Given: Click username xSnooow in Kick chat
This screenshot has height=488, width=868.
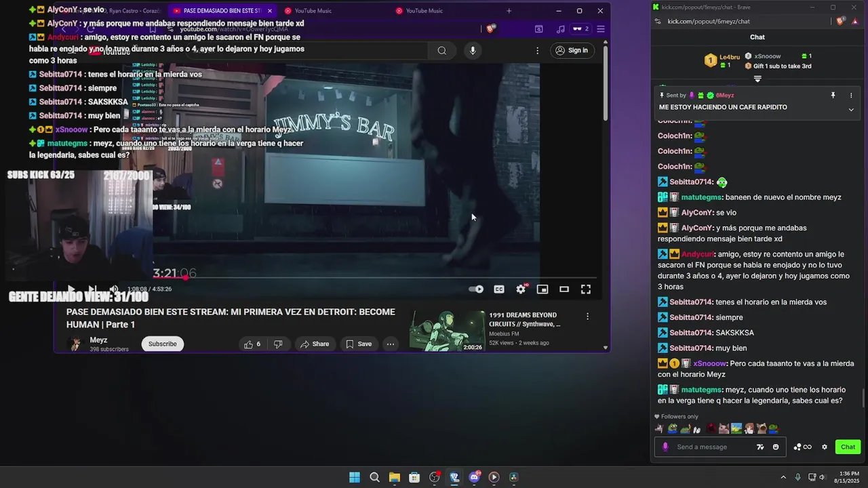Looking at the screenshot, I should coord(710,363).
